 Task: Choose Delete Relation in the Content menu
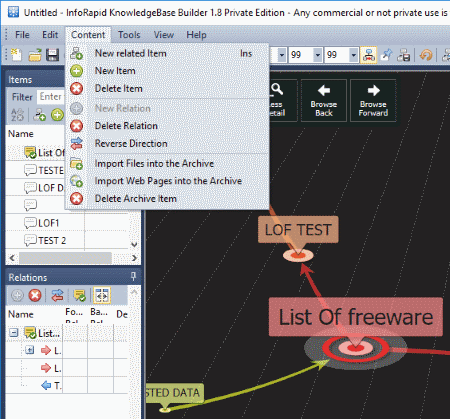168,126
